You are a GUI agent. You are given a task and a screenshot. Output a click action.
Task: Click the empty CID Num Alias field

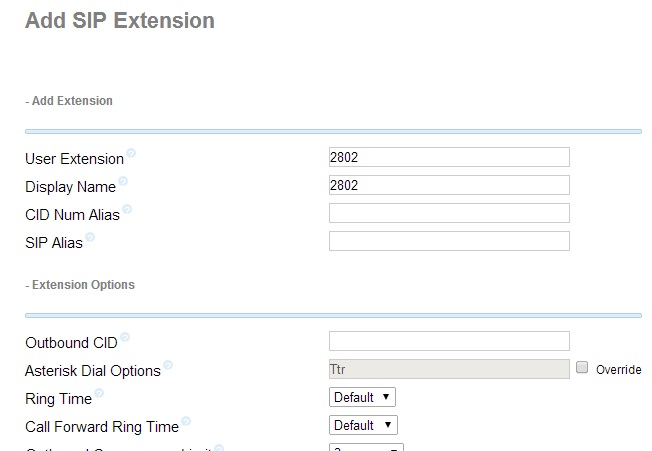[449, 213]
